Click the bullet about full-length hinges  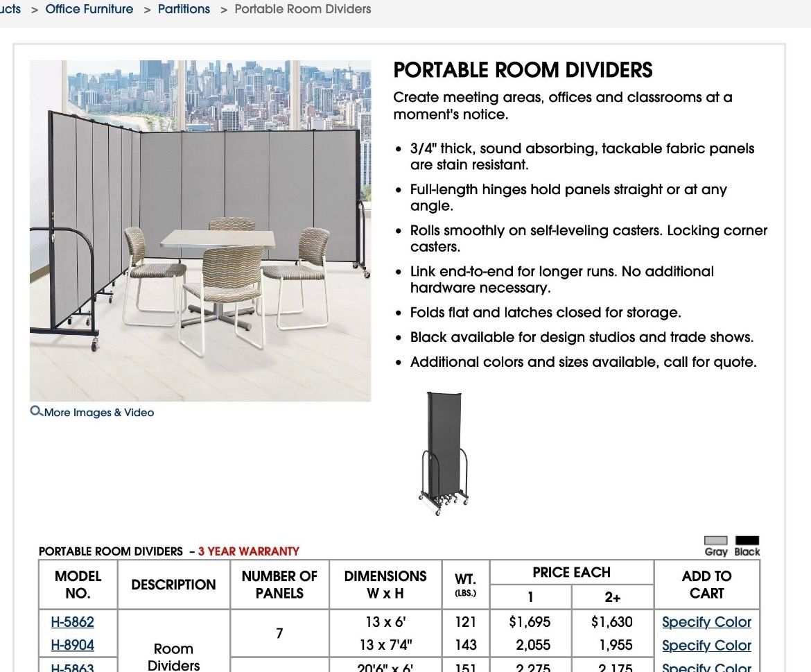click(x=568, y=198)
